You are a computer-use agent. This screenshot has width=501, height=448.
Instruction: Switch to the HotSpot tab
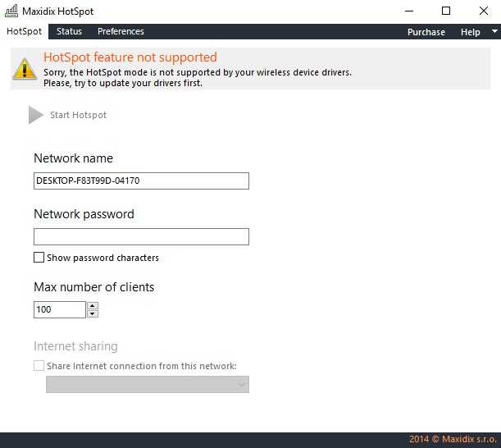pyautogui.click(x=25, y=31)
